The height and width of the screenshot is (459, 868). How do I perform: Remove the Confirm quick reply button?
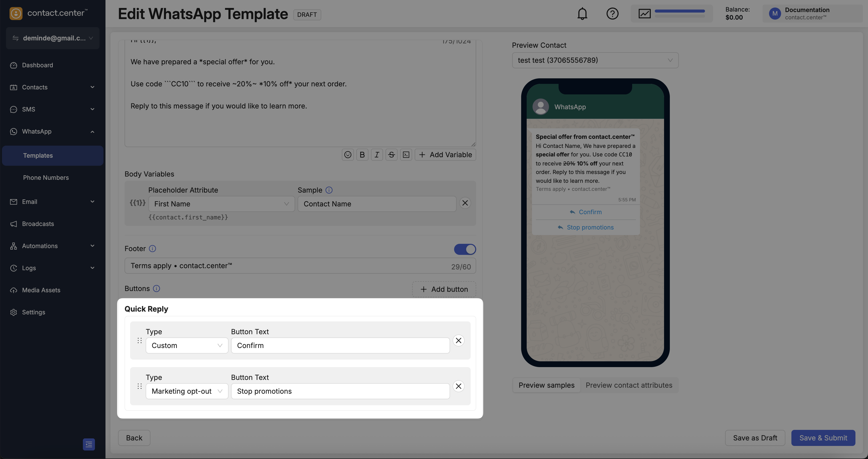point(458,340)
